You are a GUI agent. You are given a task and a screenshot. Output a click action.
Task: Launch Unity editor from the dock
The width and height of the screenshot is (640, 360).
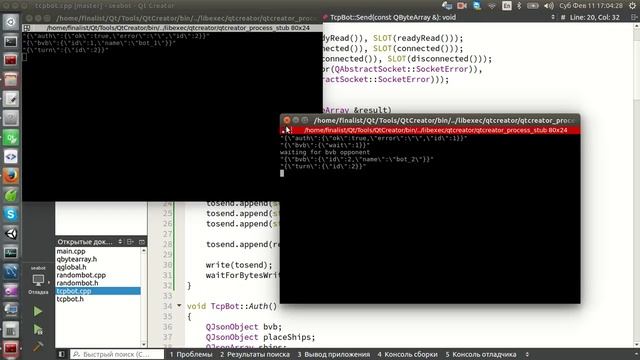(11, 233)
